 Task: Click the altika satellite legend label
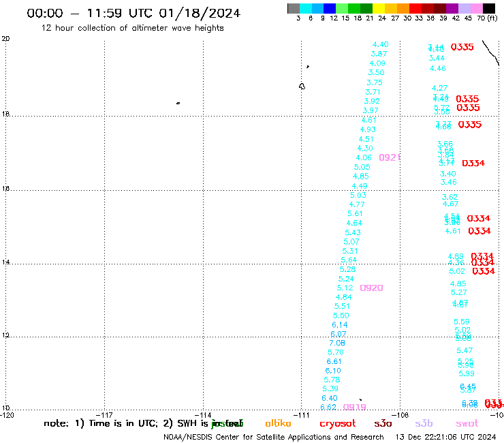[x=278, y=423]
